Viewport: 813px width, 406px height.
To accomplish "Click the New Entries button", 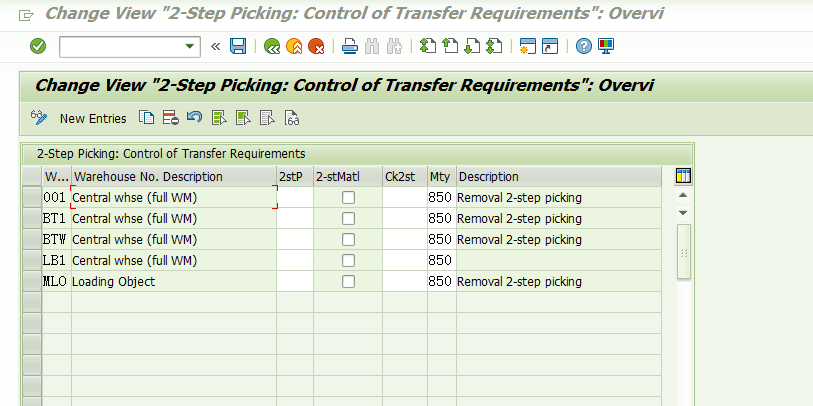I will 93,119.
